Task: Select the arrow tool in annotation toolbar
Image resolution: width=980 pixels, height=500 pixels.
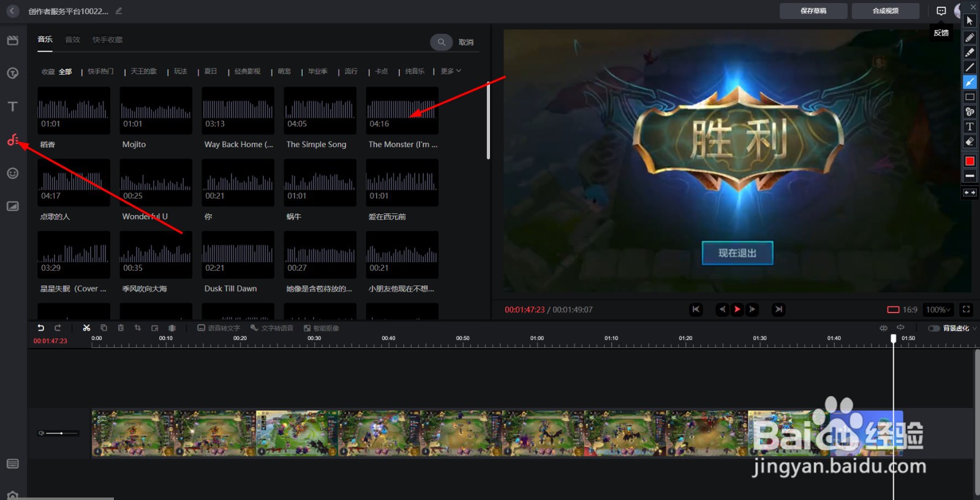Action: pyautogui.click(x=970, y=82)
